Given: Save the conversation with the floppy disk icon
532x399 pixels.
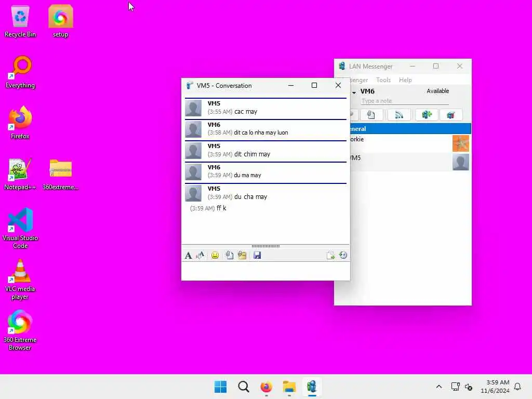Looking at the screenshot, I should (x=257, y=255).
